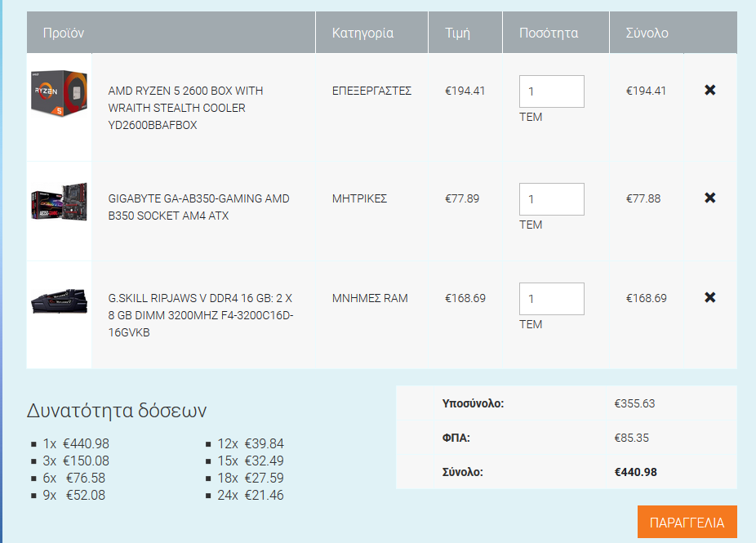Click the ΠΑΡΑΓΓΕΛΙΑ order button

(687, 523)
